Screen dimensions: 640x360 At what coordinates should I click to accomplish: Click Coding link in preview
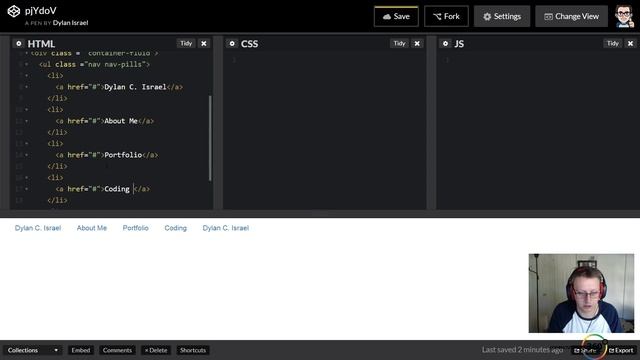pyautogui.click(x=176, y=228)
